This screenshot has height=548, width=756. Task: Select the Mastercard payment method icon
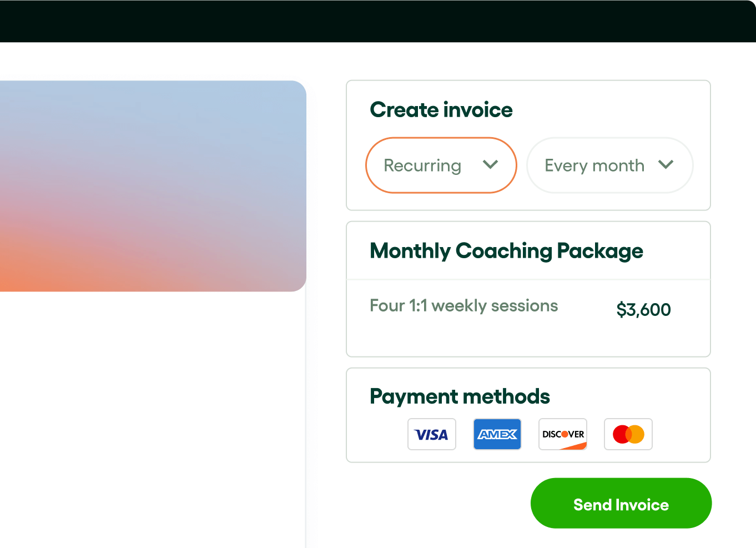coord(628,434)
